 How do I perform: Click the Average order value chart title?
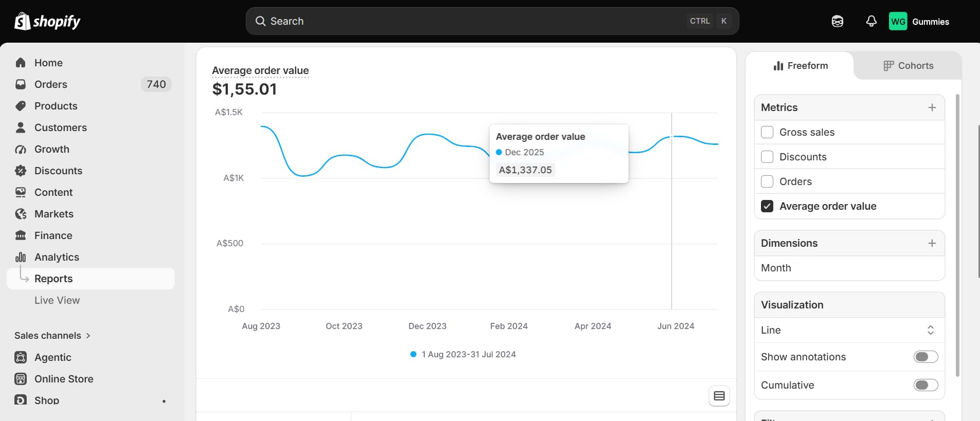pyautogui.click(x=260, y=70)
